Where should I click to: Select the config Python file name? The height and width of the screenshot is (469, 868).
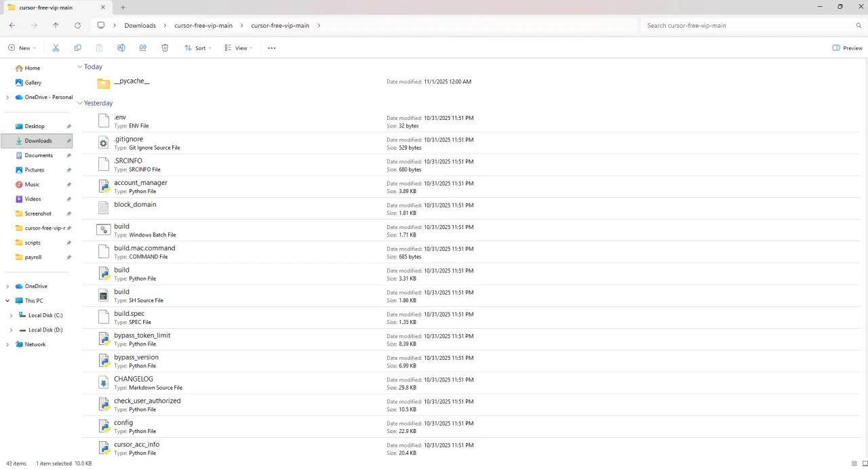[123, 423]
